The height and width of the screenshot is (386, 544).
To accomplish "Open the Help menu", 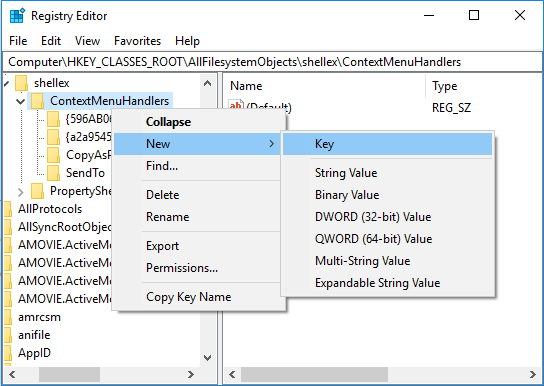I will coord(187,41).
